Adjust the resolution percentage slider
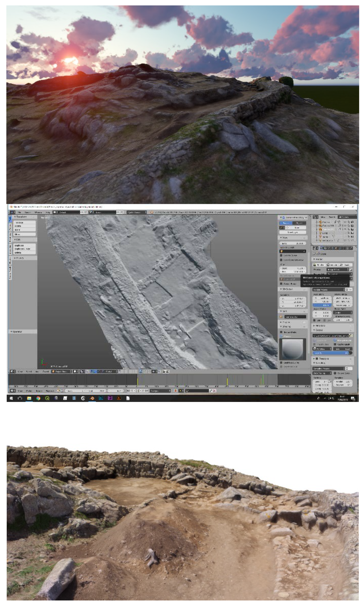This screenshot has width=364, height=607. pos(322,305)
